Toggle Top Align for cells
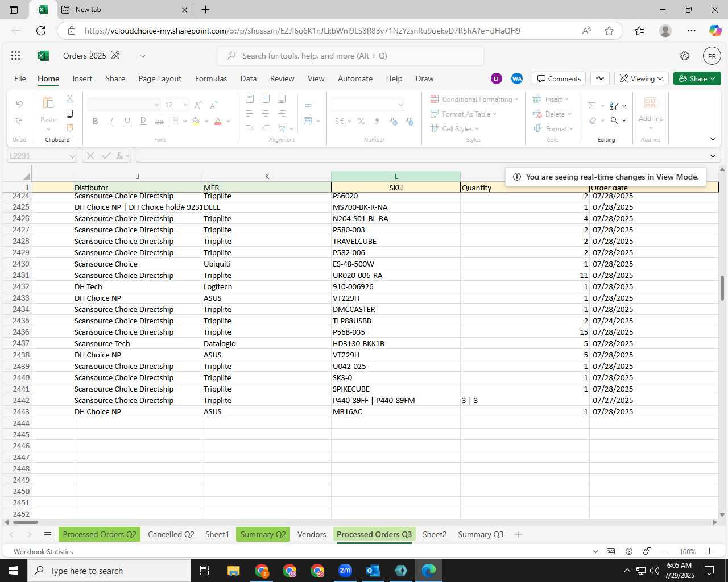The height and width of the screenshot is (582, 728). pyautogui.click(x=249, y=99)
